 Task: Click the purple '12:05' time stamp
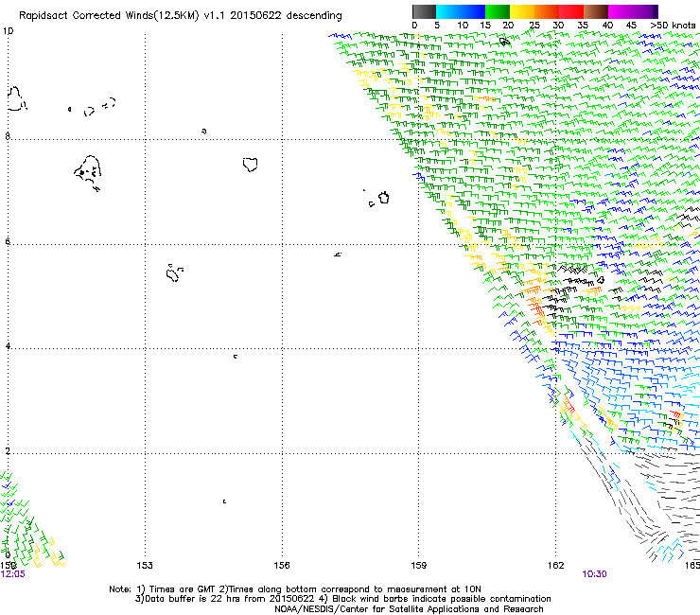point(13,574)
